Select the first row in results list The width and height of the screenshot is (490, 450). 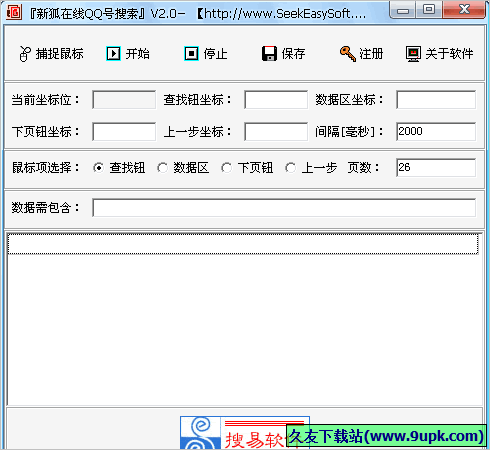pyautogui.click(x=243, y=244)
